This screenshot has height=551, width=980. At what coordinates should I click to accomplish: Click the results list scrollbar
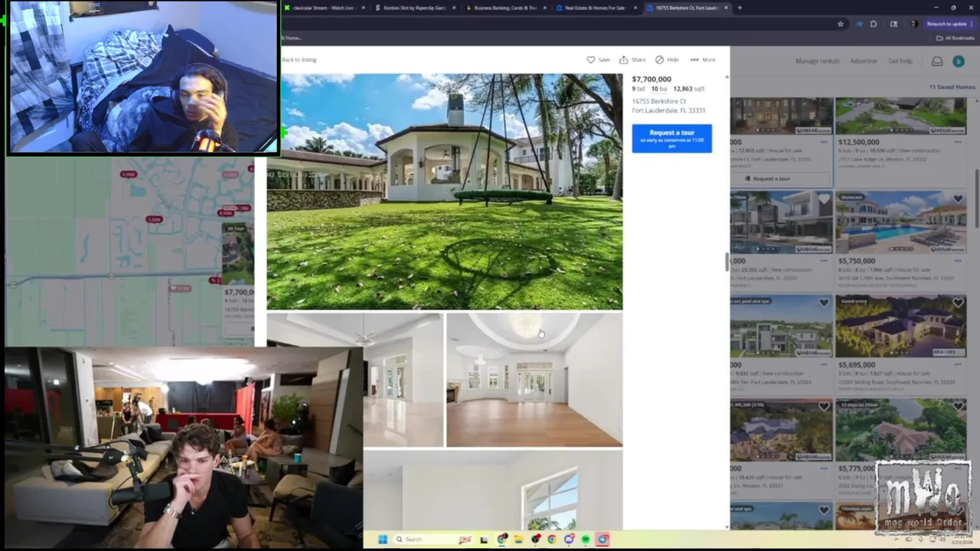tap(976, 199)
